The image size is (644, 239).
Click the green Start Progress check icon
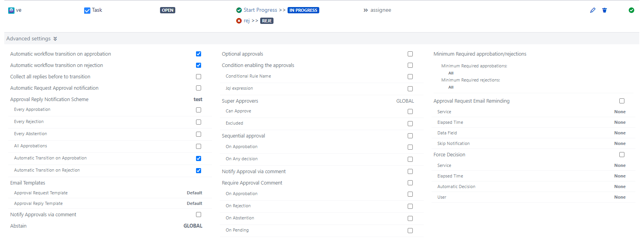click(239, 10)
